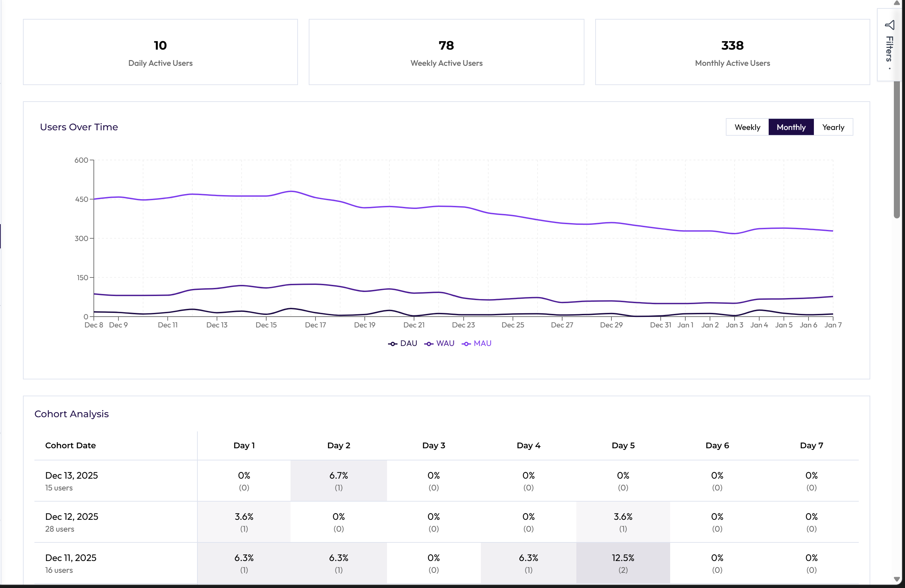Click Dec 12, 2025 cohort row
This screenshot has width=905, height=588.
pos(72,522)
